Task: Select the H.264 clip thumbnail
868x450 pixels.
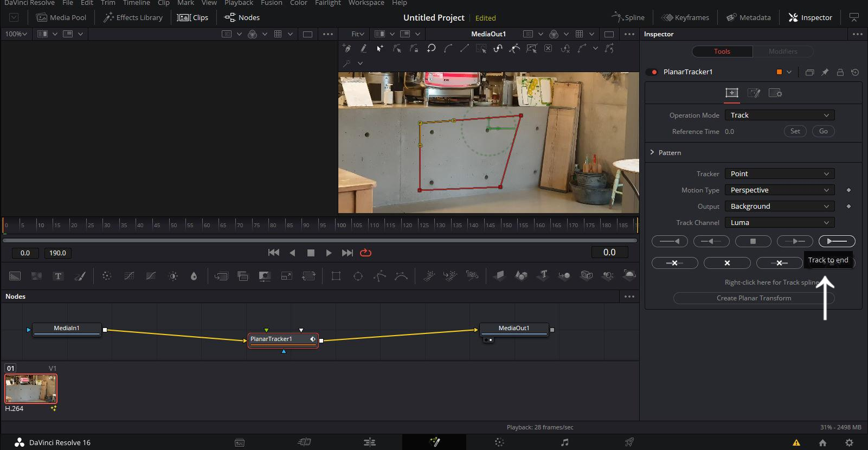Action: 31,388
